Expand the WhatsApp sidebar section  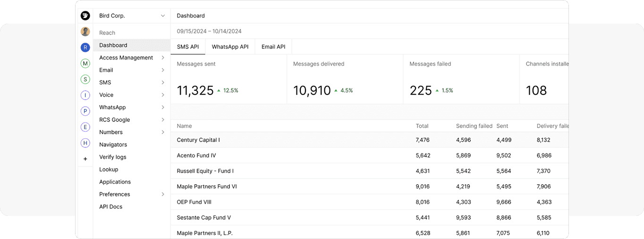point(131,107)
